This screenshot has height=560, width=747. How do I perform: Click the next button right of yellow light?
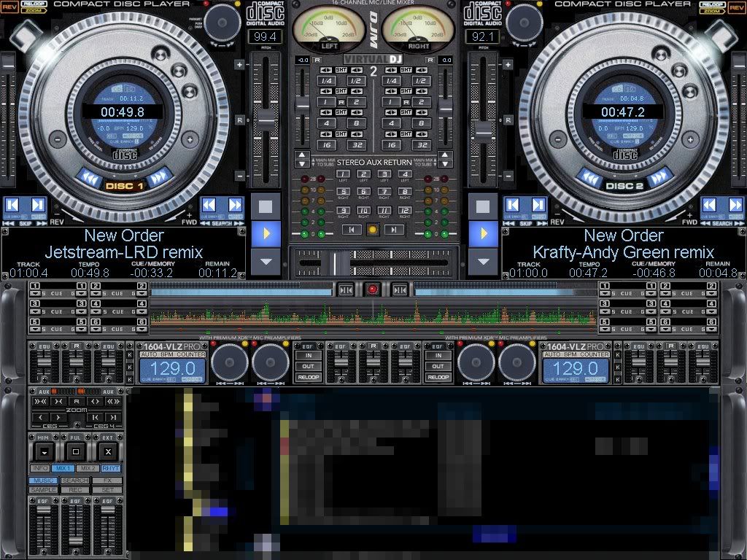coord(394,230)
